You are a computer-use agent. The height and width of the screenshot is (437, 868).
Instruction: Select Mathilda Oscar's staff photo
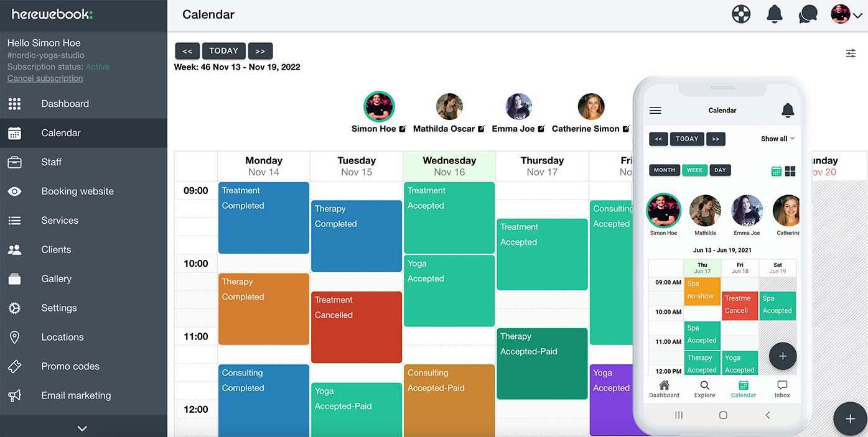[449, 107]
